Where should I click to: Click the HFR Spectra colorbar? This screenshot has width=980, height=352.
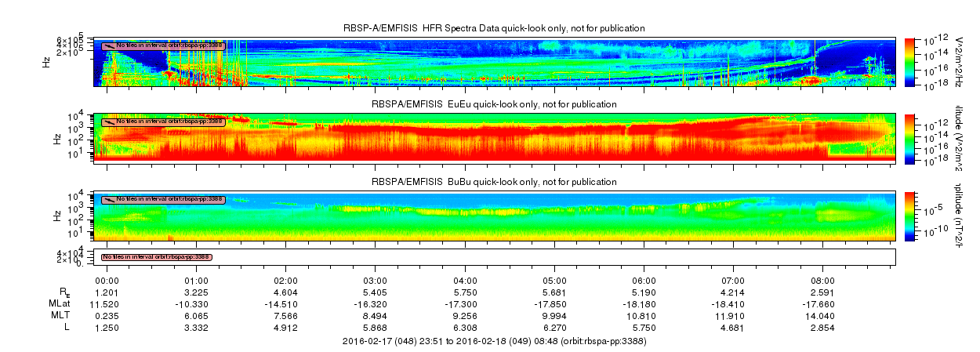[910, 61]
